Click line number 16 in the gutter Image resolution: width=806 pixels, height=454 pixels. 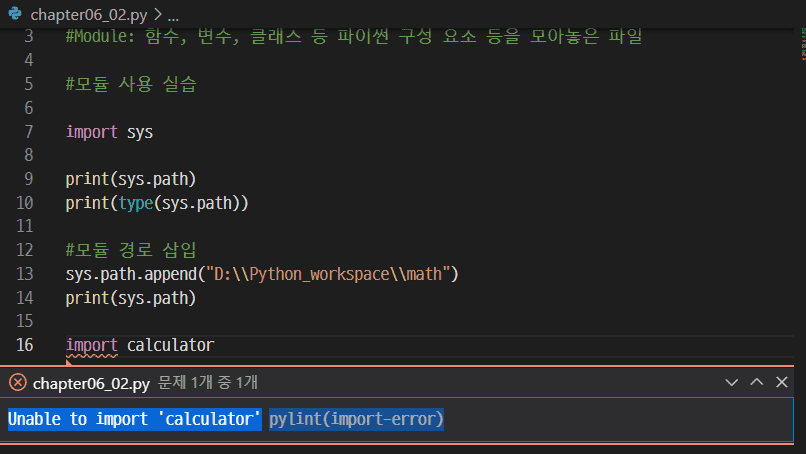click(25, 345)
